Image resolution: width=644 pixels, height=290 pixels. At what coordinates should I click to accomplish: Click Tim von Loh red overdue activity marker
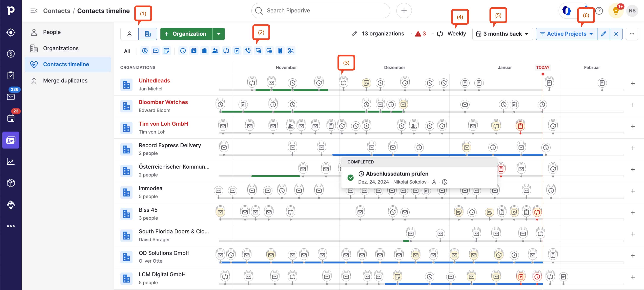(x=520, y=126)
